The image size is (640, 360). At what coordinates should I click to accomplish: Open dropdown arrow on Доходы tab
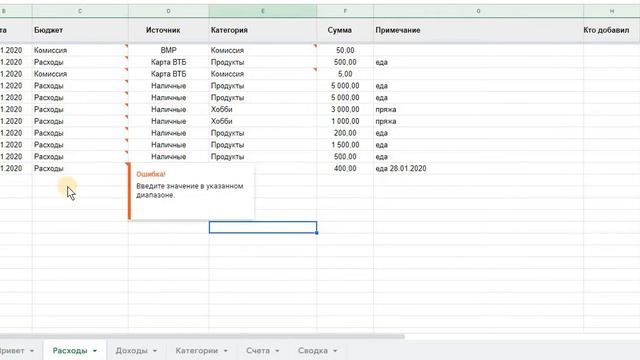click(x=155, y=351)
